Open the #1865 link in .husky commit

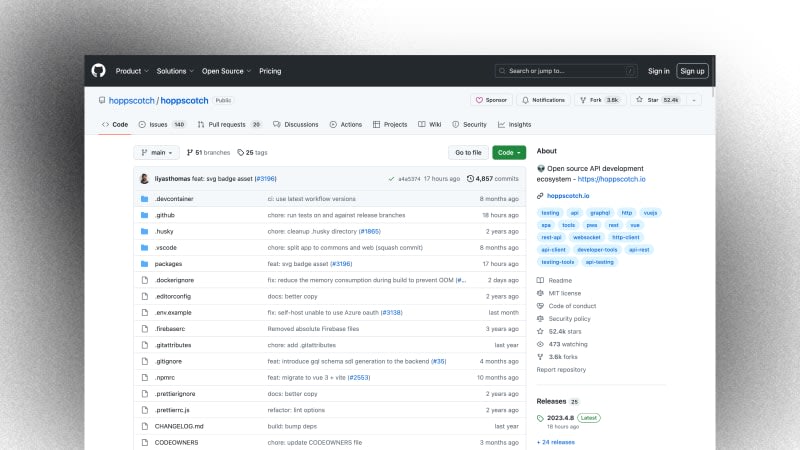369,232
